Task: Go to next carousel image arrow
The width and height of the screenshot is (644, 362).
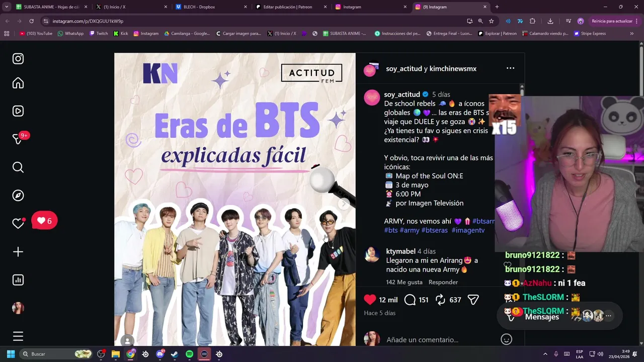Action: click(344, 204)
